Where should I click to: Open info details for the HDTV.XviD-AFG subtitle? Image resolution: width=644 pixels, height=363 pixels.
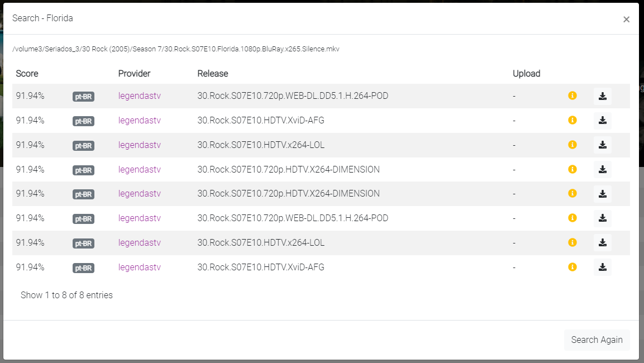(572, 120)
